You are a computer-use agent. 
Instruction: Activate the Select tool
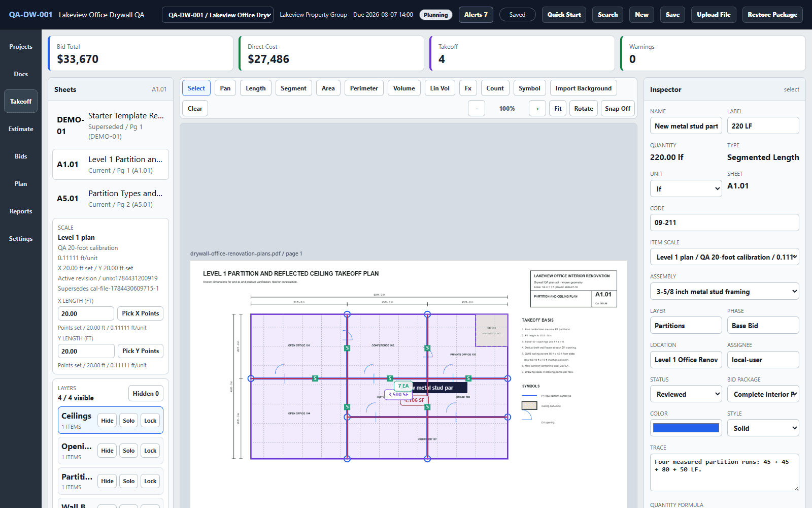tap(196, 88)
